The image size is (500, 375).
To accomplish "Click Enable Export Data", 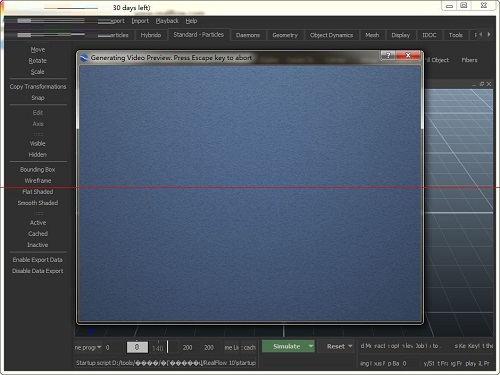I will (x=38, y=260).
